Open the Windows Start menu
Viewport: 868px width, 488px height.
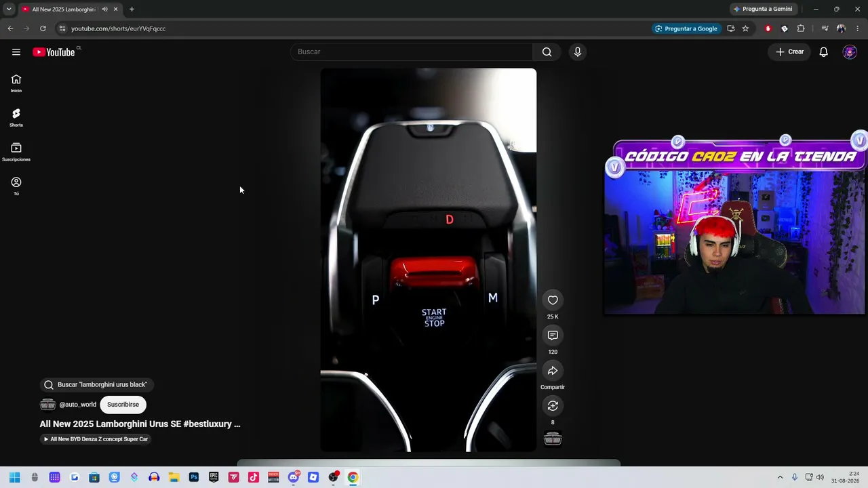(14, 477)
